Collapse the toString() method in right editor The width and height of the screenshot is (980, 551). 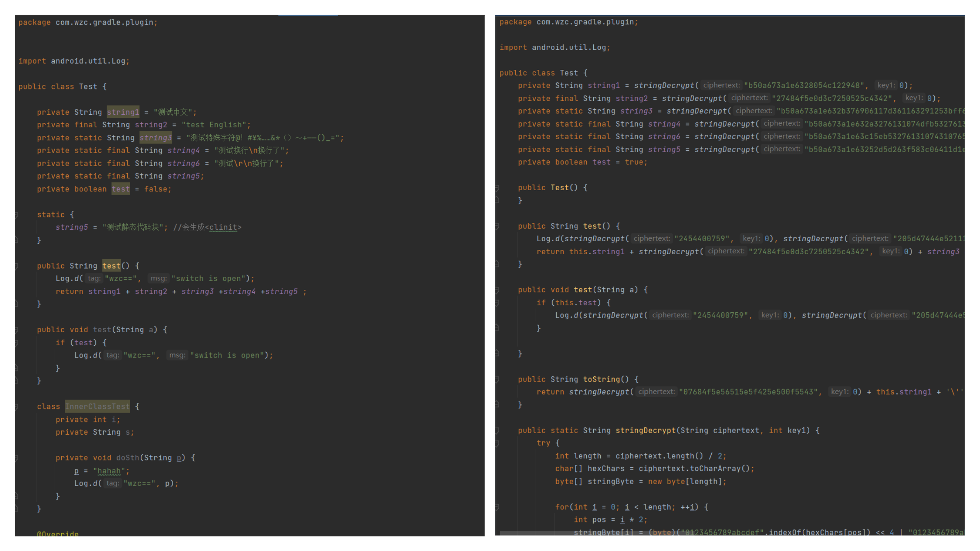click(497, 380)
